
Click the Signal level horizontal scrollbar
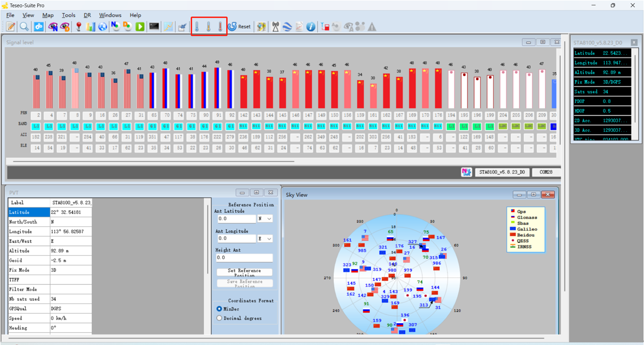pos(153,162)
